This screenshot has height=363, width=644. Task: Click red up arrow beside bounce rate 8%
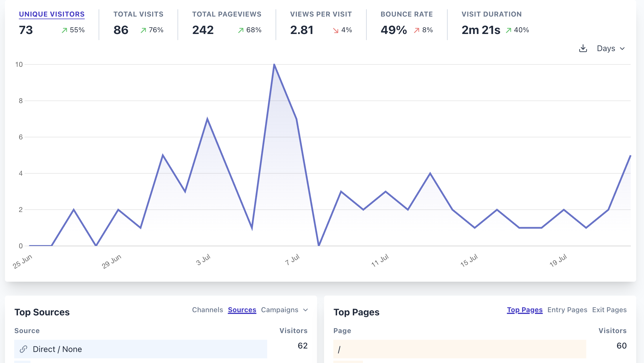pyautogui.click(x=417, y=30)
